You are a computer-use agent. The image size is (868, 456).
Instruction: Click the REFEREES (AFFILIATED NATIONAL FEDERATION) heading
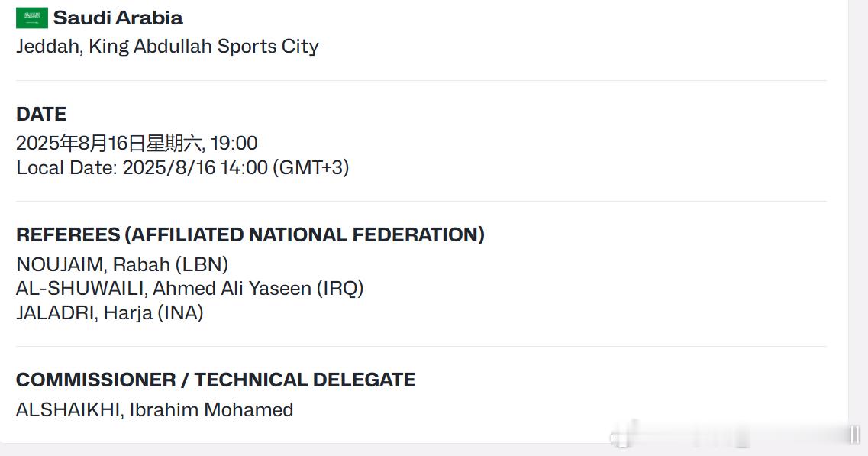(250, 234)
